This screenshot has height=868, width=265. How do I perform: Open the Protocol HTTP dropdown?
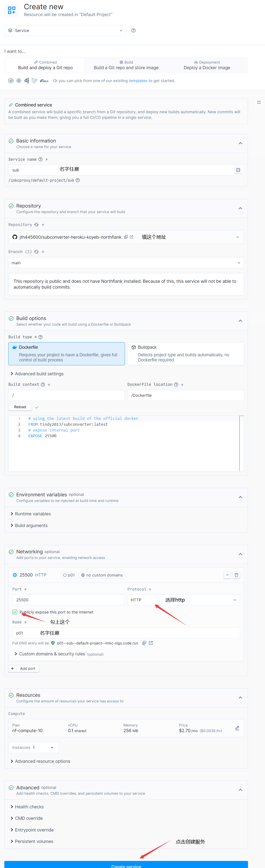pos(183,600)
